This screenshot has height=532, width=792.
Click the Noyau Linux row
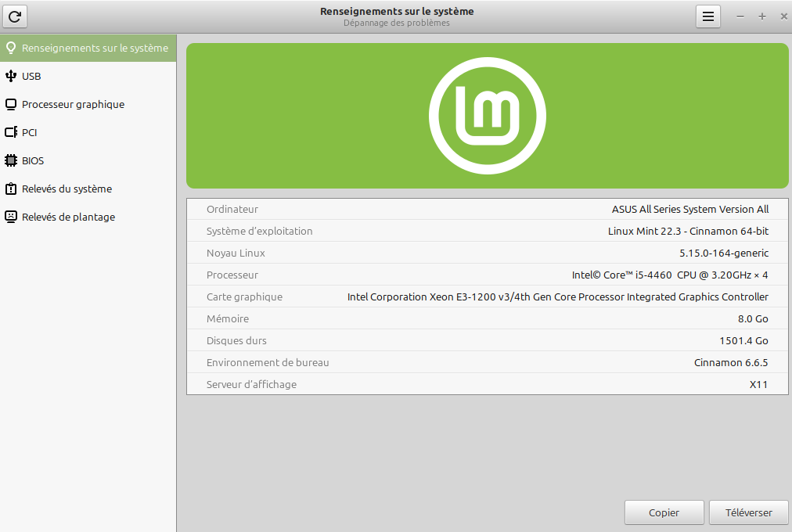coord(487,253)
